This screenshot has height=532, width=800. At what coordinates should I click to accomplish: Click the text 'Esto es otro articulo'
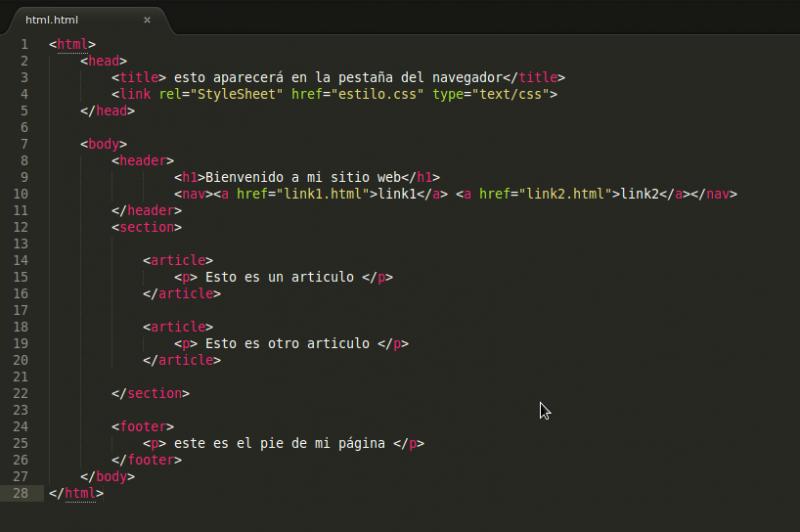(287, 343)
